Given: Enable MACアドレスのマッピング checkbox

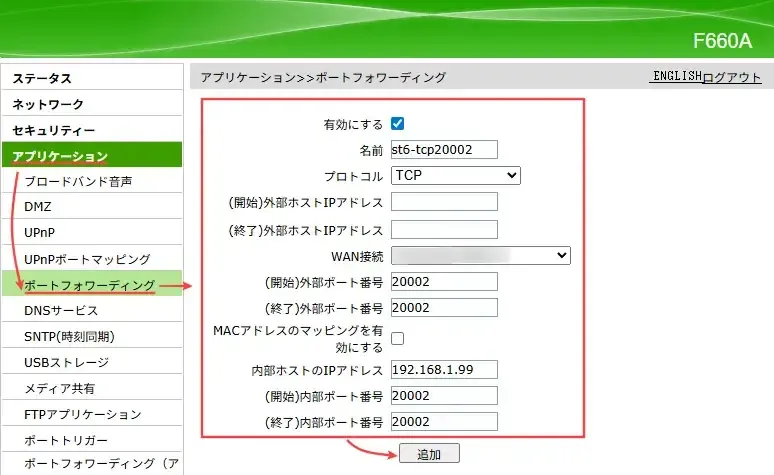Looking at the screenshot, I should [397, 338].
